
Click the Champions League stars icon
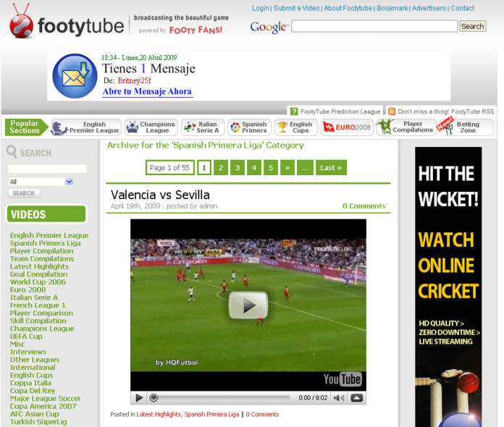132,127
